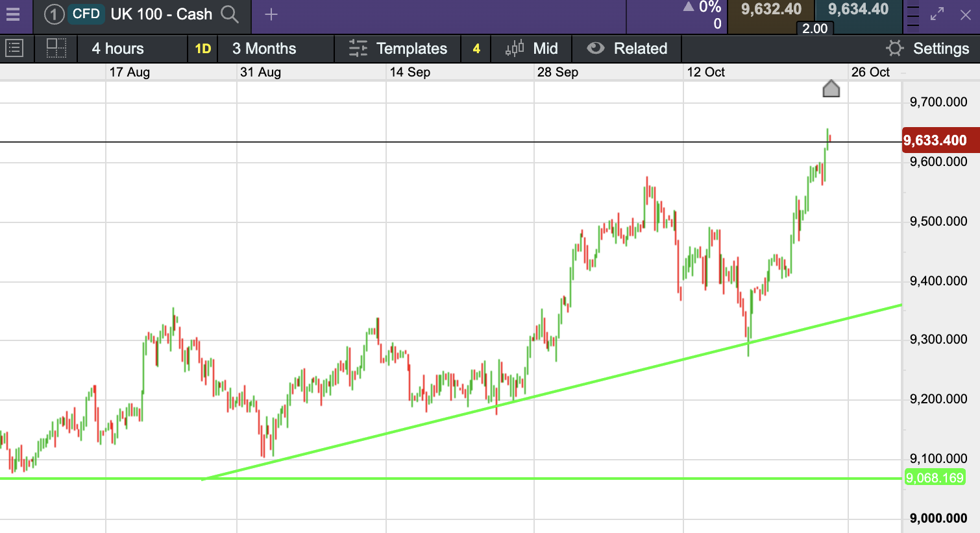The image size is (980, 533).
Task: Click the 26 Oct date label
Action: click(870, 72)
